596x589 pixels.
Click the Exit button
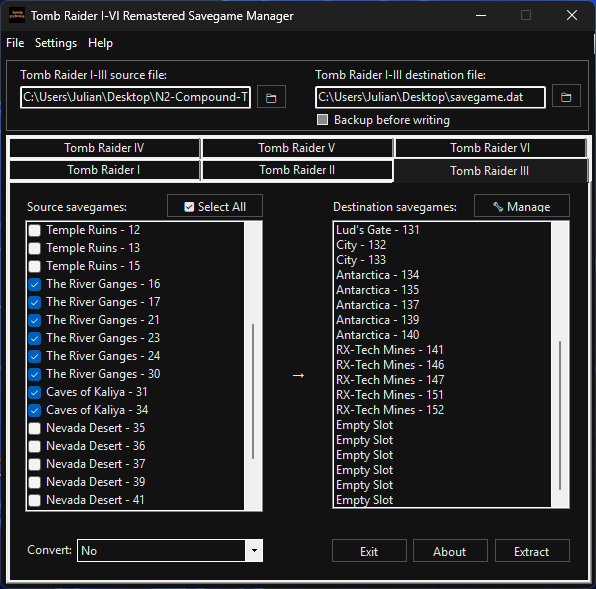[x=369, y=551]
